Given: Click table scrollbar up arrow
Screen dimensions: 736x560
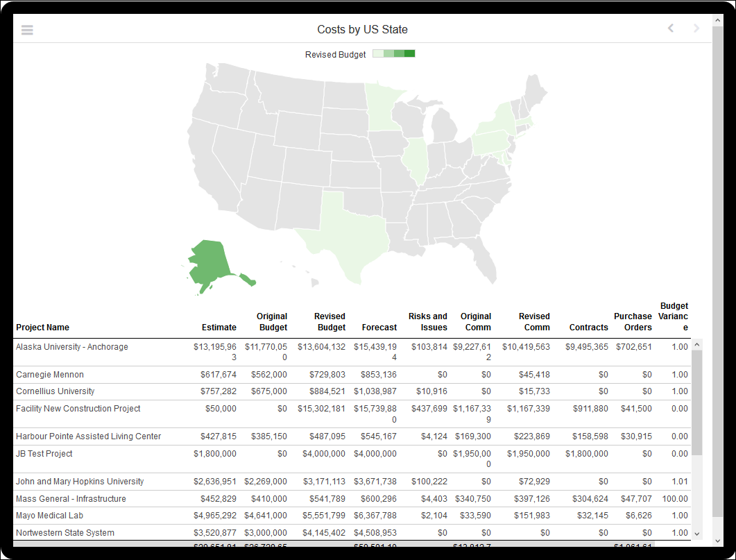Looking at the screenshot, I should [697, 344].
